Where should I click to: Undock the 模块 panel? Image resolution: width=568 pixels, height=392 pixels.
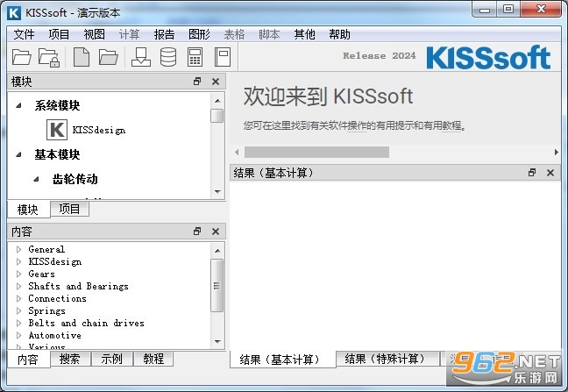(x=197, y=82)
